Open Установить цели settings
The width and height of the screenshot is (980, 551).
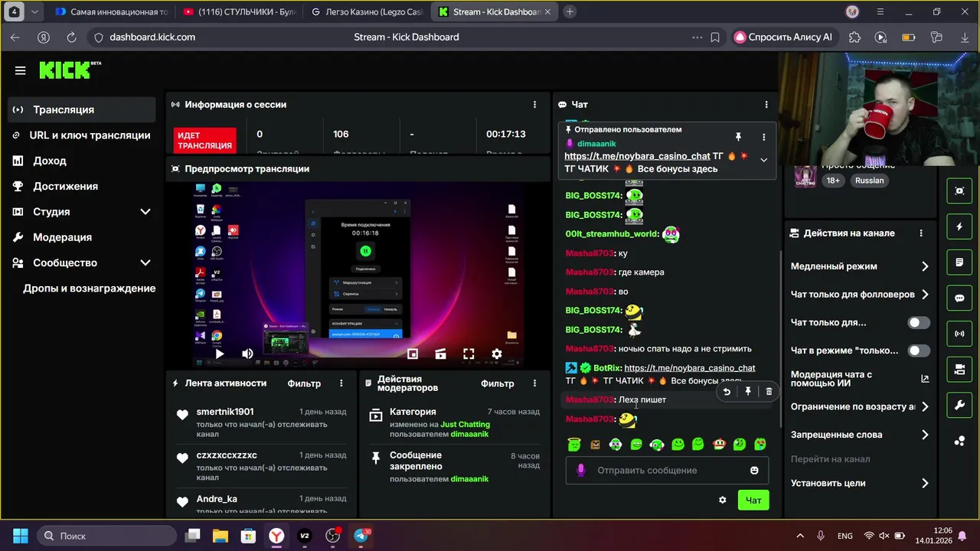859,483
